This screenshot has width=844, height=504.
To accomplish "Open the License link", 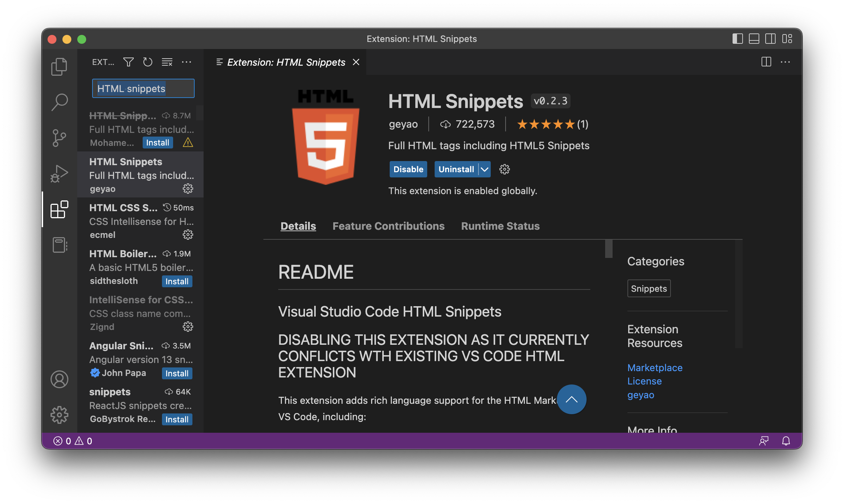I will [645, 381].
